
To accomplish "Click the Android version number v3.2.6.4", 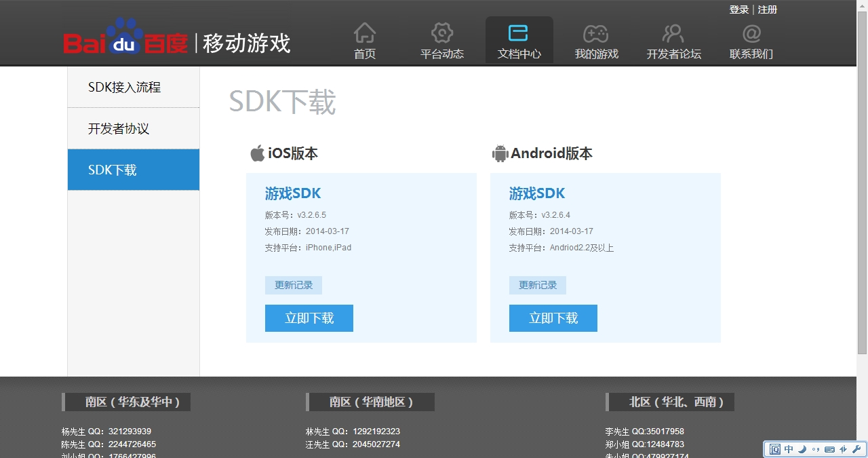I will pyautogui.click(x=556, y=215).
